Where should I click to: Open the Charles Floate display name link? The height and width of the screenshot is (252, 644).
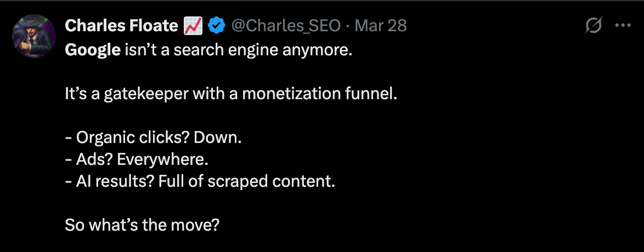click(121, 25)
